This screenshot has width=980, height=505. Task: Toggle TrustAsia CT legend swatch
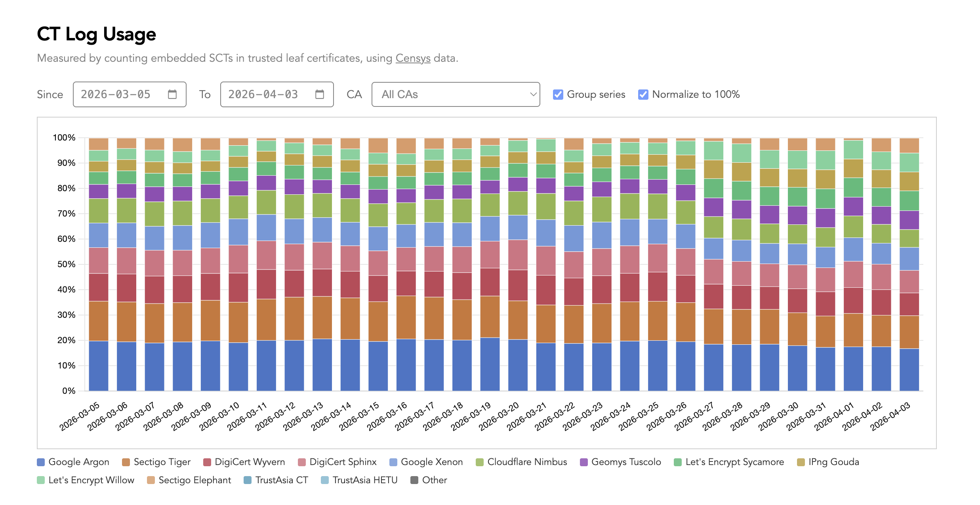(248, 480)
